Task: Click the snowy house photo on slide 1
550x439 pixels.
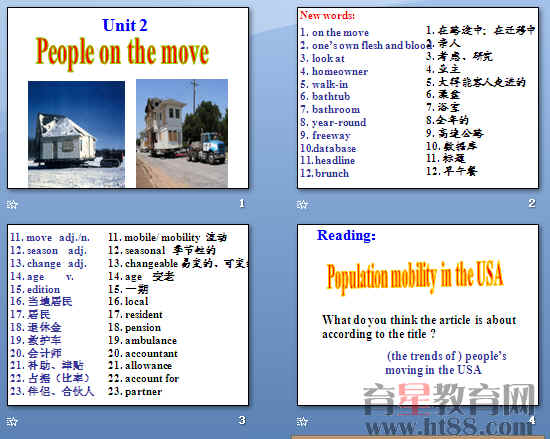Action: pyautogui.click(x=76, y=135)
